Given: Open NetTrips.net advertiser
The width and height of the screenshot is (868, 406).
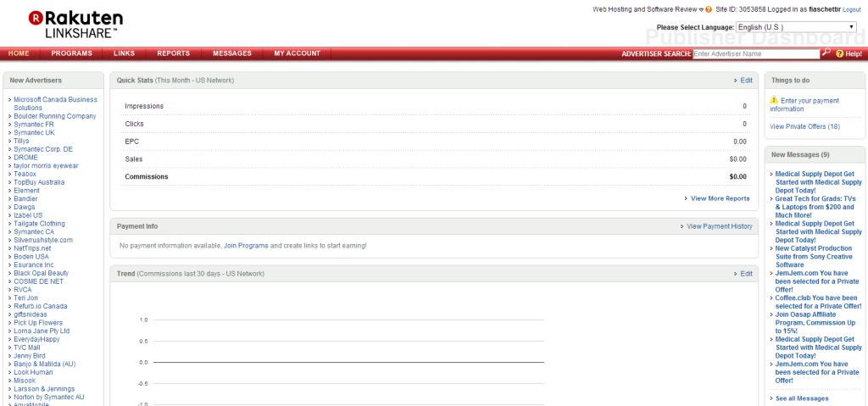Looking at the screenshot, I should (x=32, y=248).
